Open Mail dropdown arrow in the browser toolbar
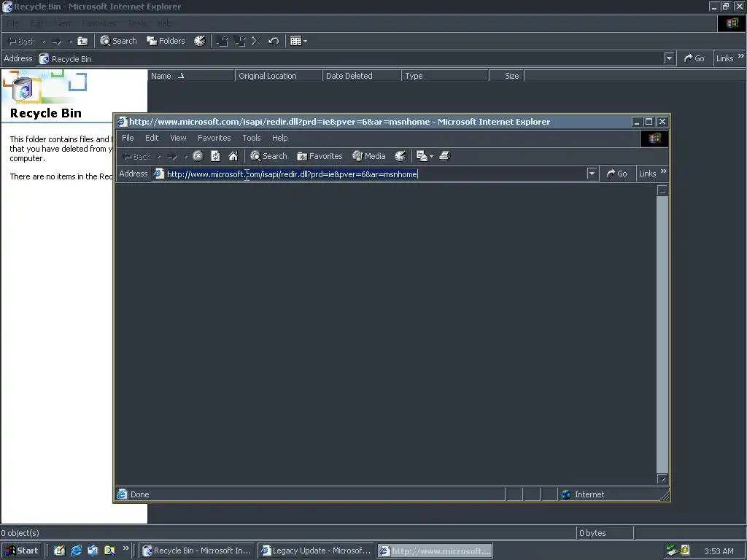 431,156
